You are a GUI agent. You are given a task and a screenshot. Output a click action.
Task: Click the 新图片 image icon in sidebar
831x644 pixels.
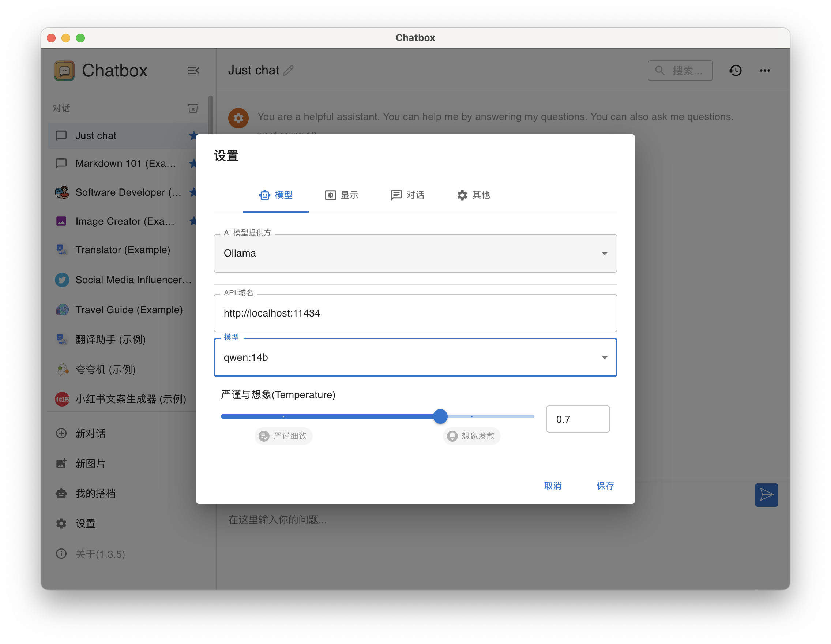coord(61,463)
